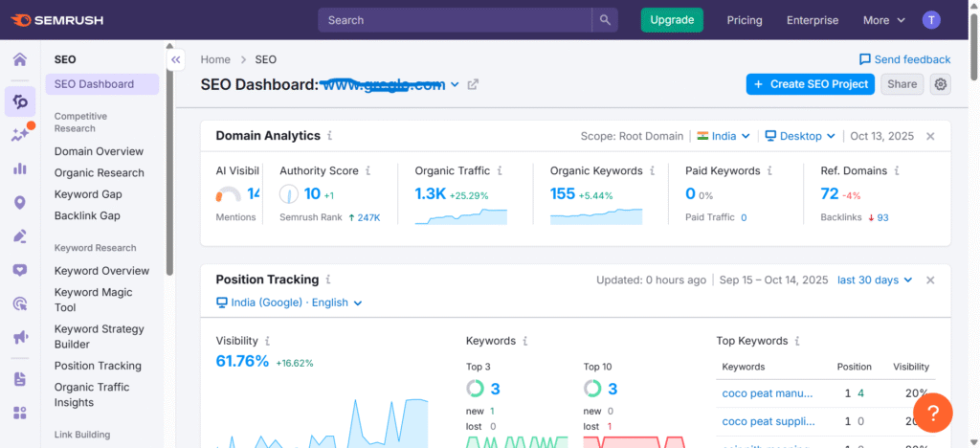The height and width of the screenshot is (448, 980).
Task: Open Organic Traffic Insights in sidebar
Action: click(92, 395)
